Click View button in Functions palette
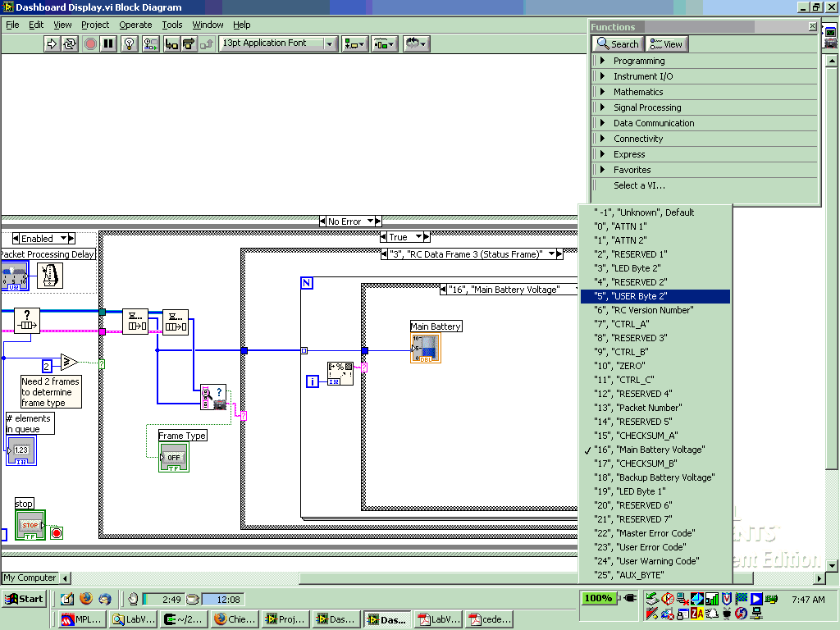Screen dimensions: 840x630 (666, 44)
